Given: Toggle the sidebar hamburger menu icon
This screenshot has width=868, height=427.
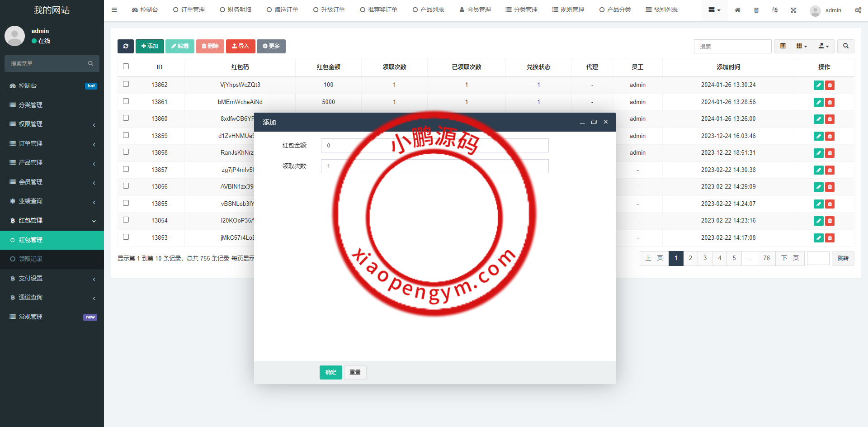Looking at the screenshot, I should [x=114, y=10].
